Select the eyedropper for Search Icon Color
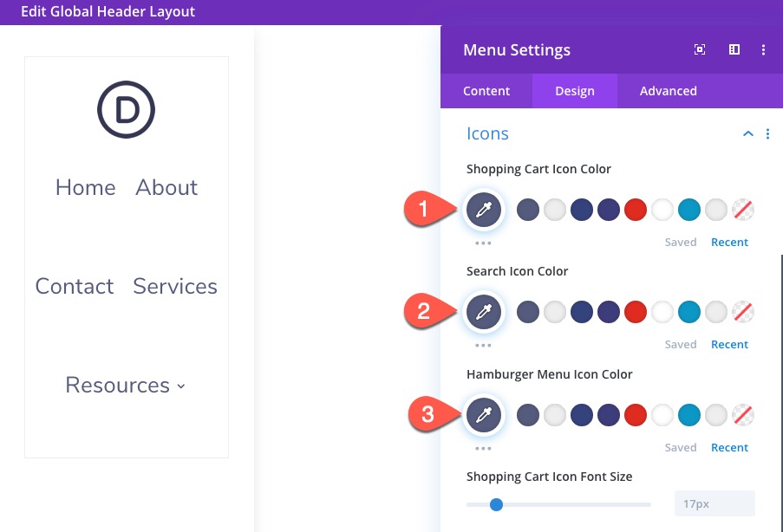 (484, 312)
